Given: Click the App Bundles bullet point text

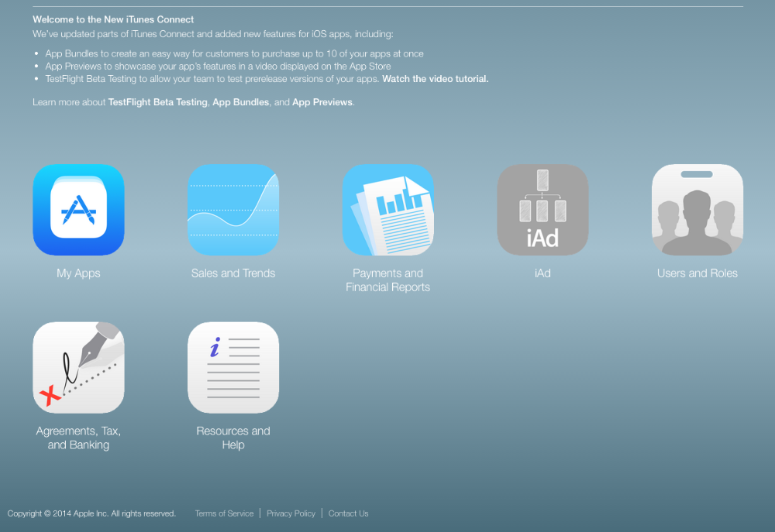Looking at the screenshot, I should tap(234, 54).
